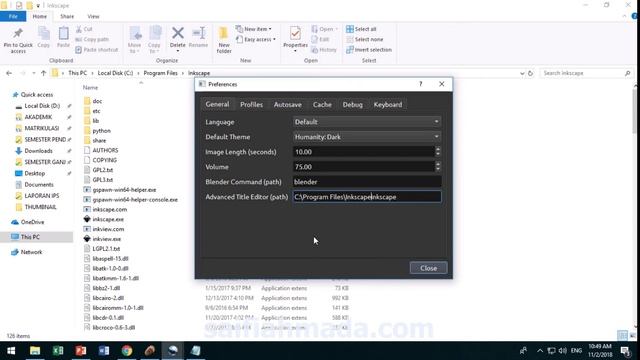Click the Paste ribbon icon

(x=63, y=38)
